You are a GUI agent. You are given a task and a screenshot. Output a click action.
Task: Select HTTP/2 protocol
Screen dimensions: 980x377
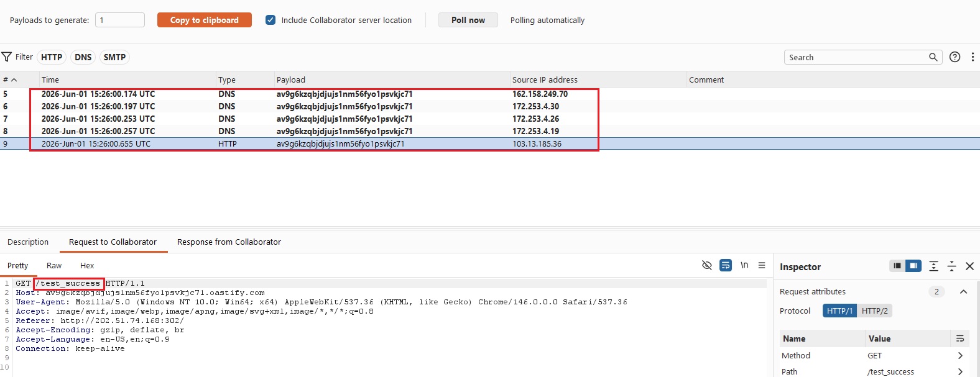(875, 311)
